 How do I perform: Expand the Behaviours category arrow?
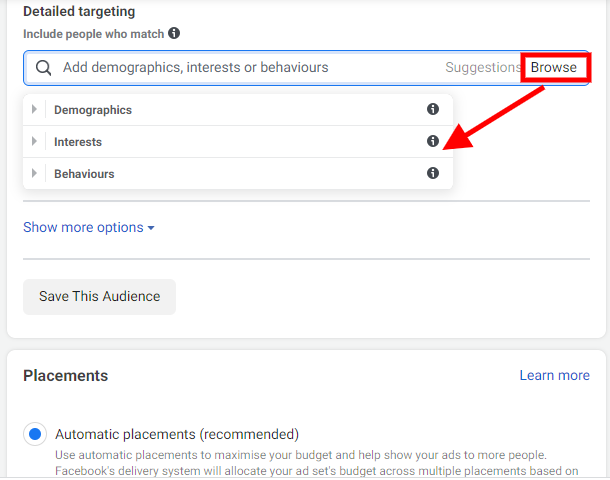(x=35, y=174)
